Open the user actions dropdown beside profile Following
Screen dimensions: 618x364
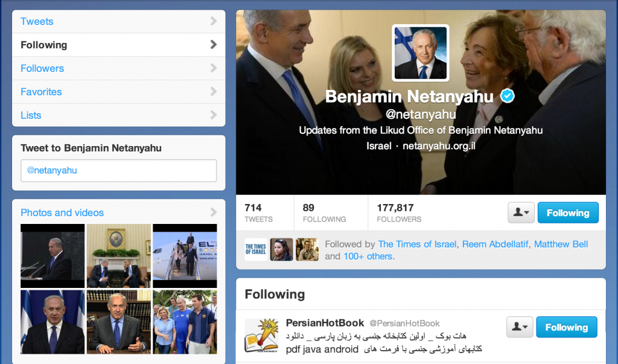(x=521, y=213)
